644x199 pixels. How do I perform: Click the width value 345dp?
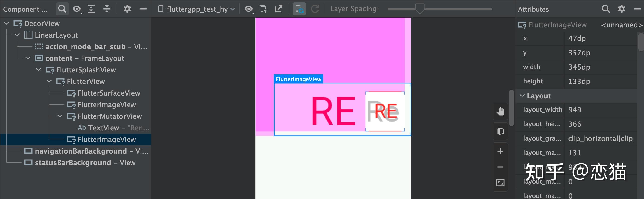pyautogui.click(x=579, y=67)
